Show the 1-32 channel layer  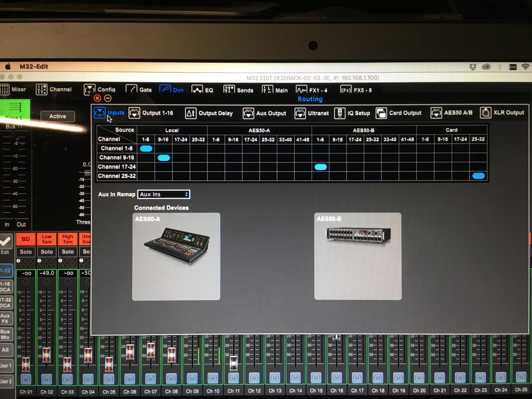coord(6,271)
